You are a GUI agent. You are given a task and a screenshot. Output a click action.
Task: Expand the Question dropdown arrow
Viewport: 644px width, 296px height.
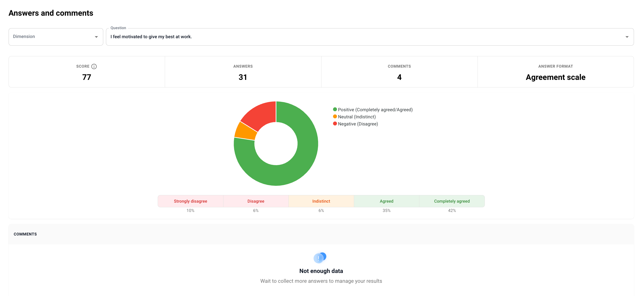click(627, 37)
